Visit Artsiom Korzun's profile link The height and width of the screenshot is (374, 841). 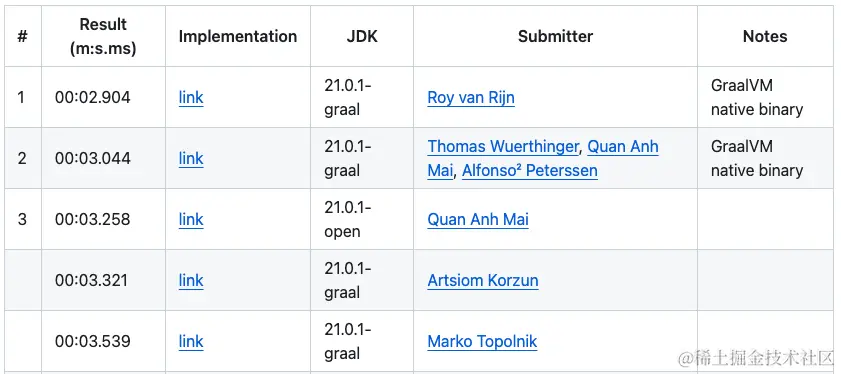483,280
